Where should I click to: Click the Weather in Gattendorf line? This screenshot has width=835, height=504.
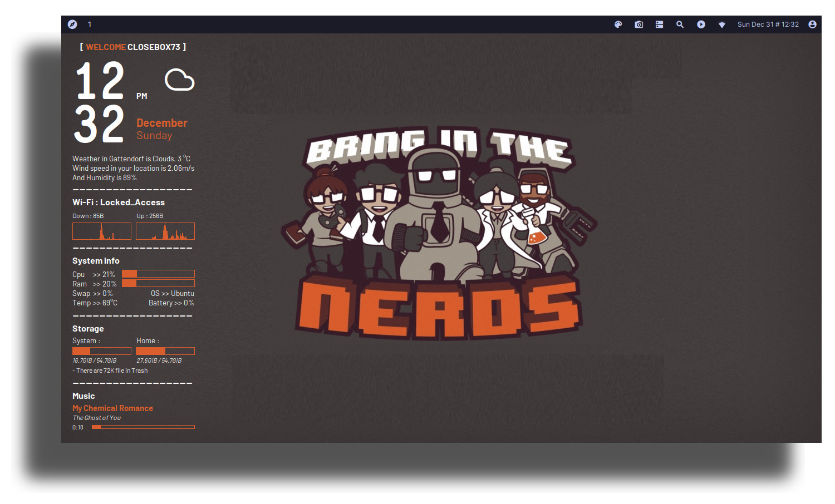131,159
